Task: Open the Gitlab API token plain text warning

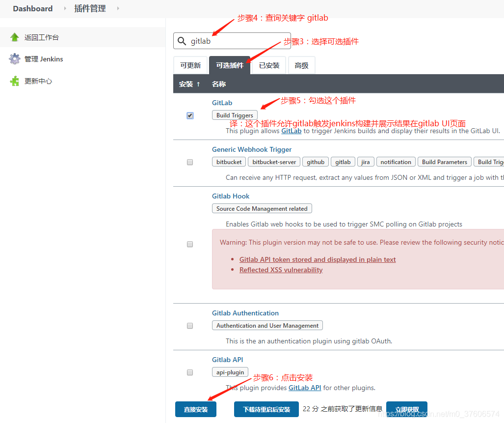Action: [x=318, y=259]
